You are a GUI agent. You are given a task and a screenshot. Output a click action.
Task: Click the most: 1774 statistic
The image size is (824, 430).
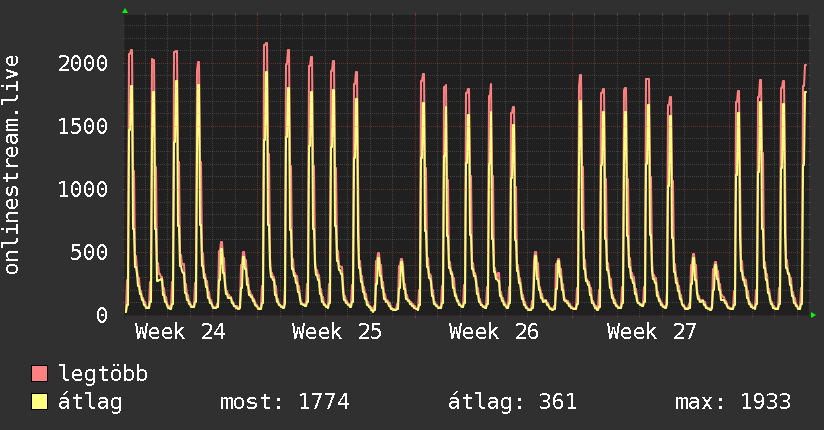click(285, 402)
